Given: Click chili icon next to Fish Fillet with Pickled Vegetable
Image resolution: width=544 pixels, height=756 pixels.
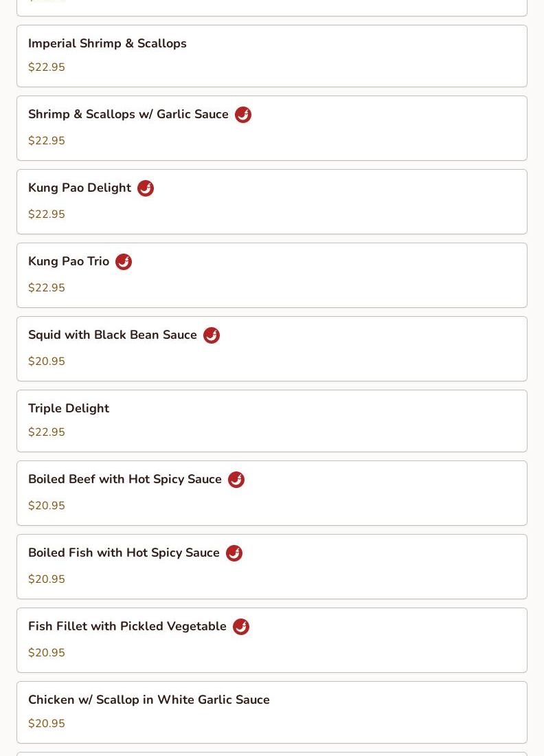Looking at the screenshot, I should coord(241,627).
